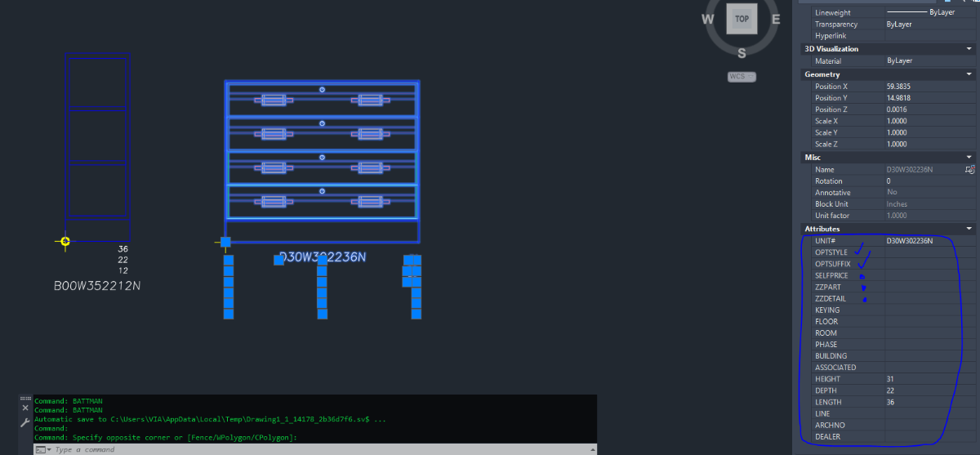Edit the Position Y value 14.9818
The height and width of the screenshot is (455, 980).
(930, 98)
